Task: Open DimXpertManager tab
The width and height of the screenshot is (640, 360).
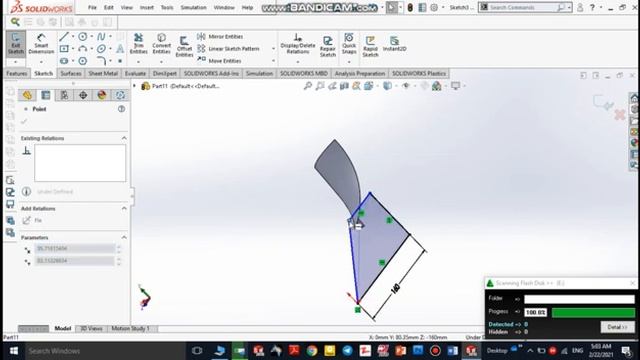Action: click(x=83, y=95)
